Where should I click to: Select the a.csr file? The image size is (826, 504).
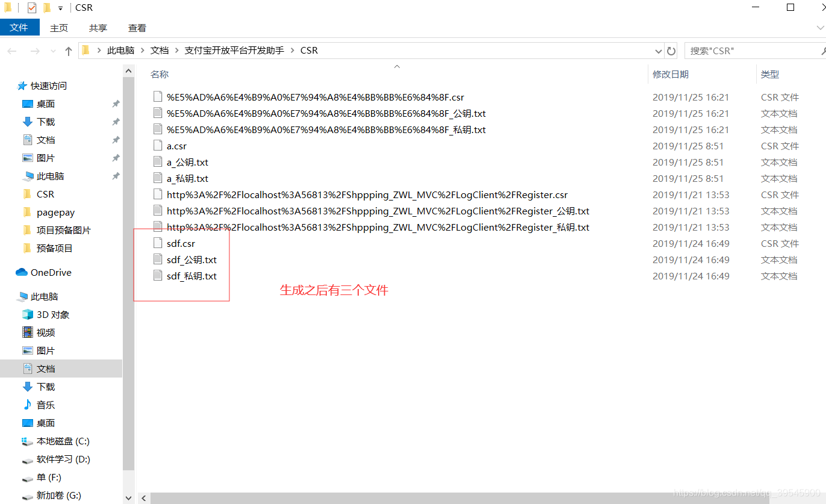point(176,146)
